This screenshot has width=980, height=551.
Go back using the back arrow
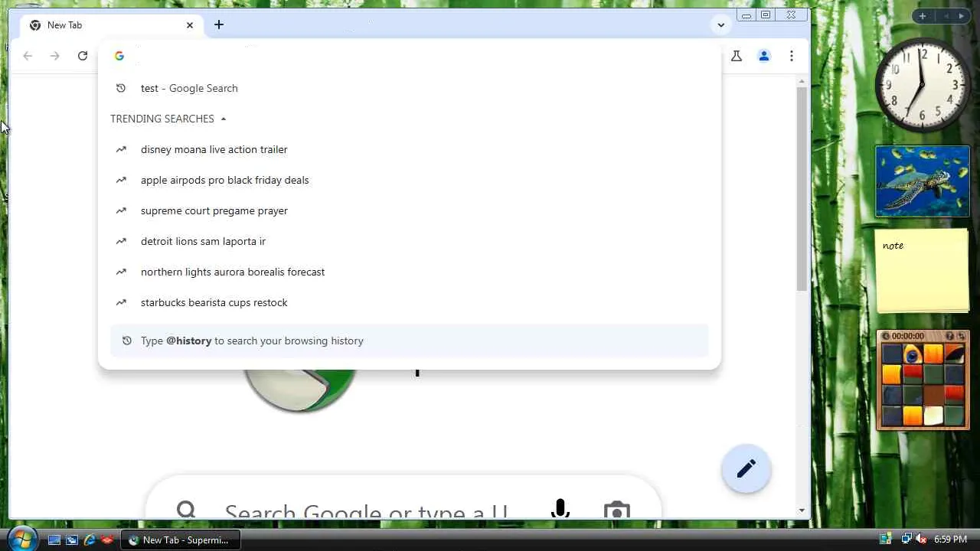(28, 56)
